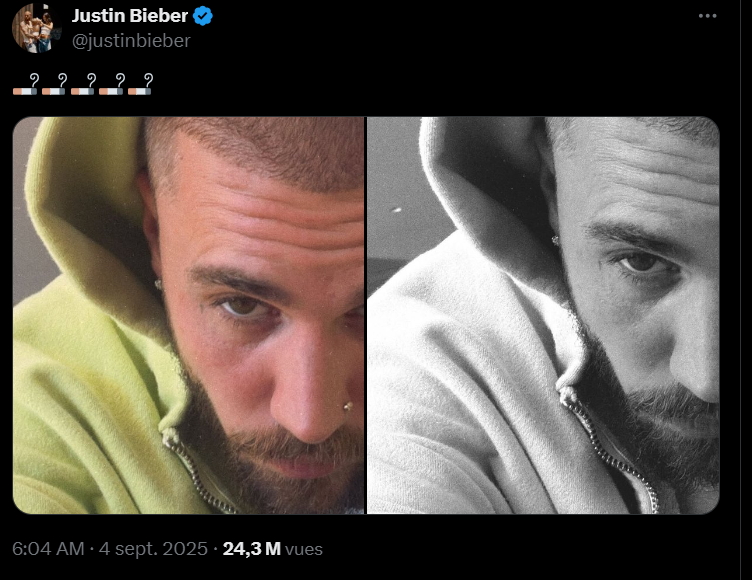Click the Justin Bieber display name
The height and width of the screenshot is (580, 752).
click(130, 17)
